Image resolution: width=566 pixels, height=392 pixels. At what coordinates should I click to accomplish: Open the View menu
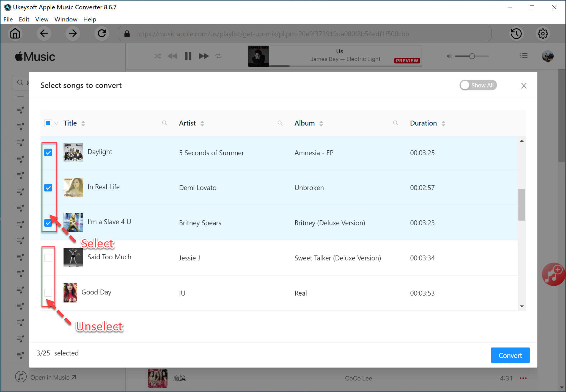pos(41,19)
